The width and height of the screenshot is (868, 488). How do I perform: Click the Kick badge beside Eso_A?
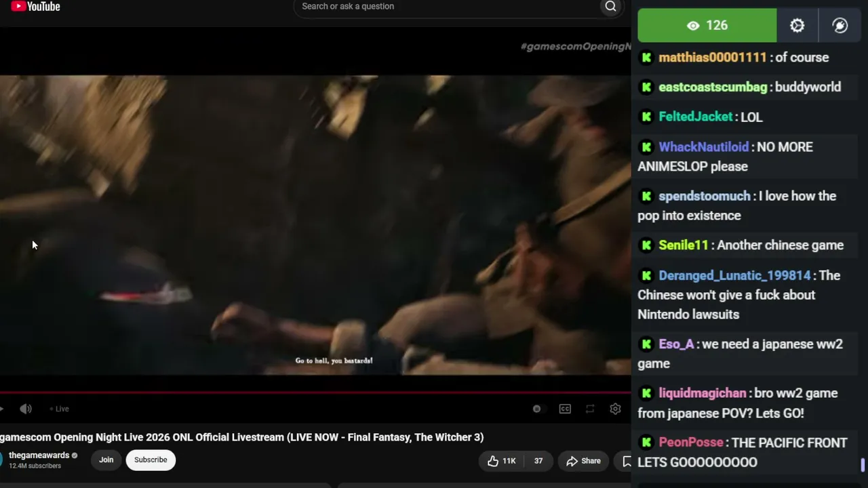[x=646, y=344]
